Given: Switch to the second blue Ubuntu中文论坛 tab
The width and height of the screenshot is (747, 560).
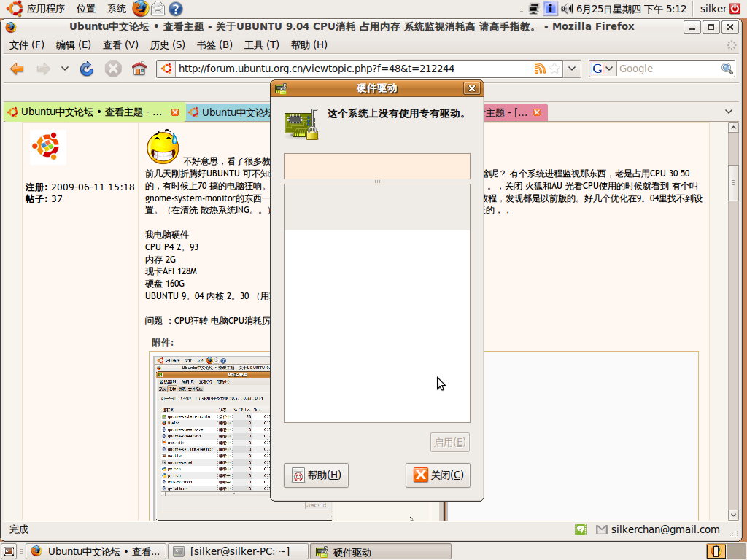Looking at the screenshot, I should [x=228, y=113].
